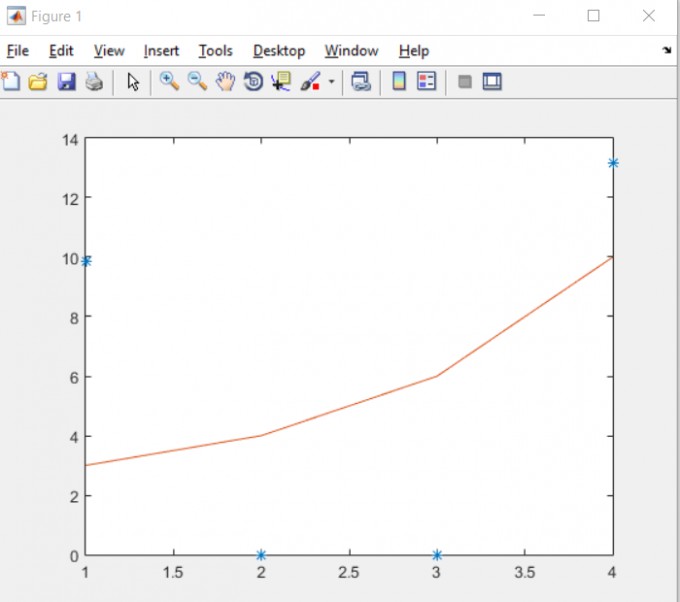The height and width of the screenshot is (602, 680).
Task: Activate the Edit Plot arrow tool
Action: pyautogui.click(x=133, y=82)
